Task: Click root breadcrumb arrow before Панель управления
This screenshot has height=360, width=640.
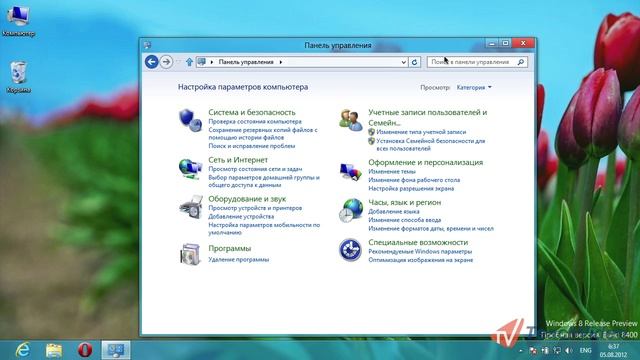Action: tap(212, 62)
